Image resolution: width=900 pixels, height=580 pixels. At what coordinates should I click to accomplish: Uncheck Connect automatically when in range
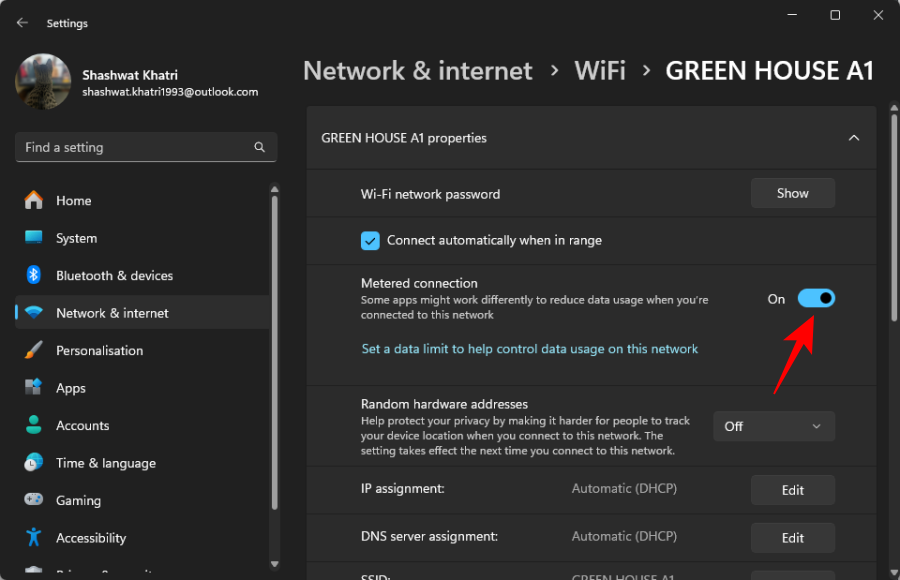(370, 240)
